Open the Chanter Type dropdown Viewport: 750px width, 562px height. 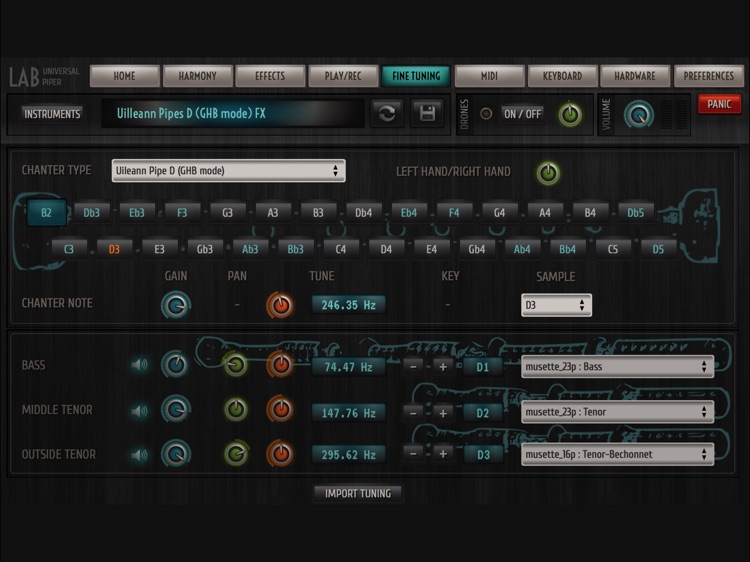[x=228, y=171]
